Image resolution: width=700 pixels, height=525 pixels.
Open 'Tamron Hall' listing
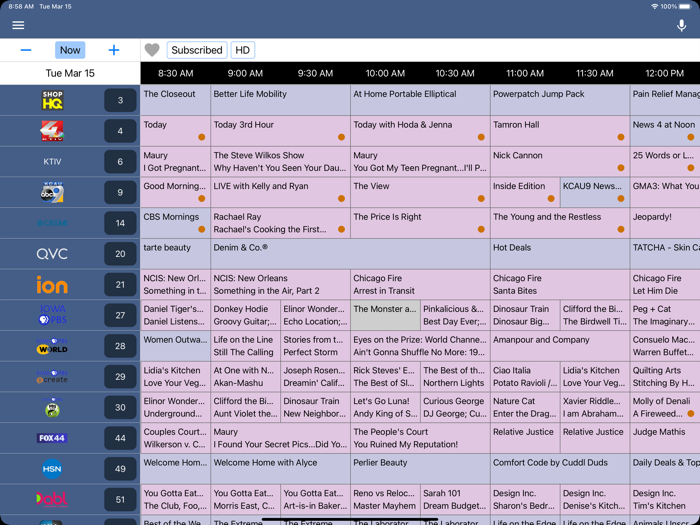(x=560, y=131)
